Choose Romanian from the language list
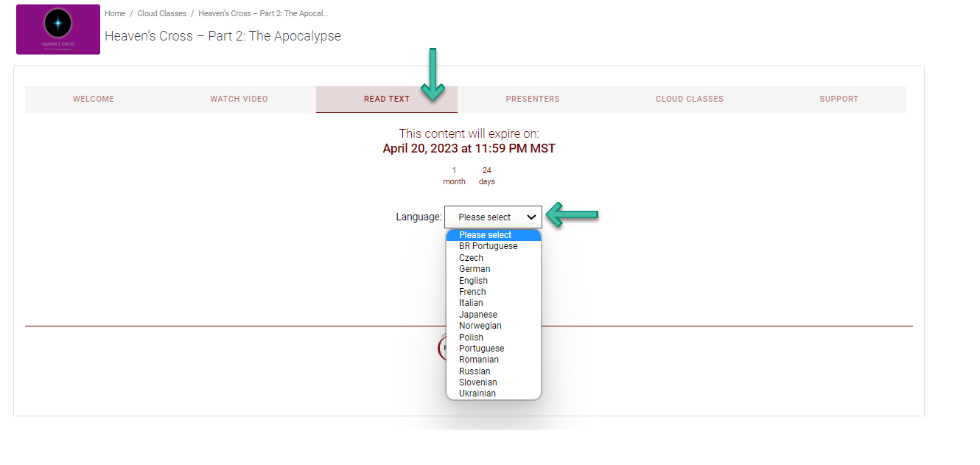 (494, 360)
